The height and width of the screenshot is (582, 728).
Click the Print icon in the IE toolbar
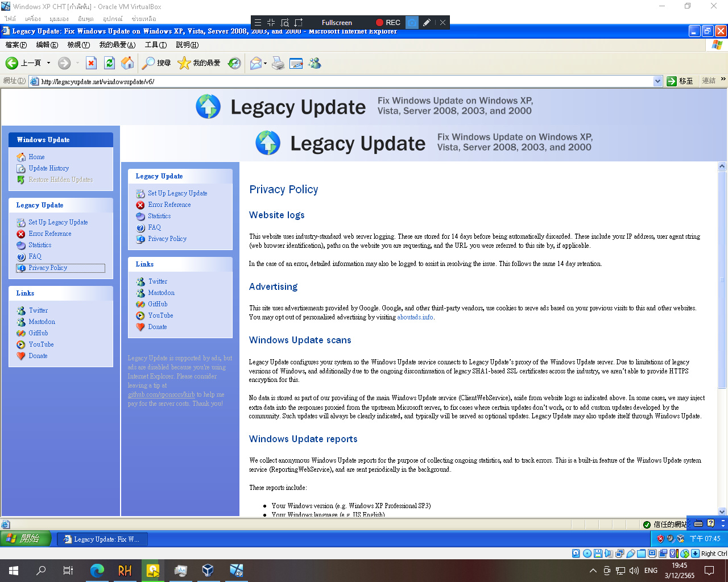pyautogui.click(x=278, y=63)
